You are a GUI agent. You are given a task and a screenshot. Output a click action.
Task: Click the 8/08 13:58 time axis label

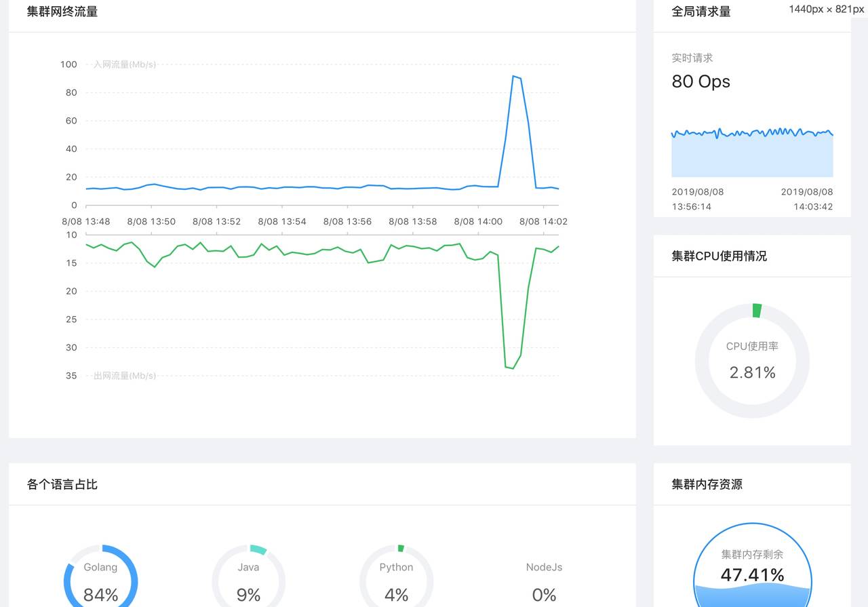(412, 221)
